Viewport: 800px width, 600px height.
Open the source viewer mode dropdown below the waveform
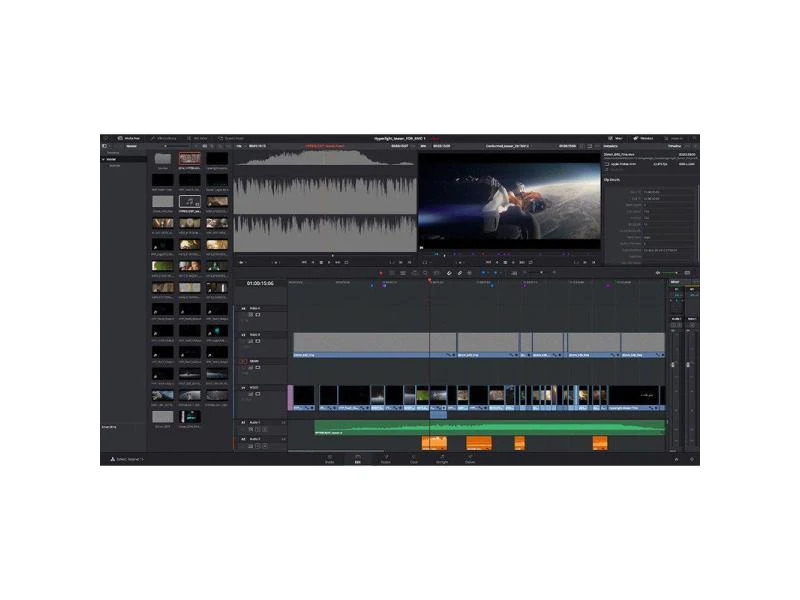click(242, 262)
